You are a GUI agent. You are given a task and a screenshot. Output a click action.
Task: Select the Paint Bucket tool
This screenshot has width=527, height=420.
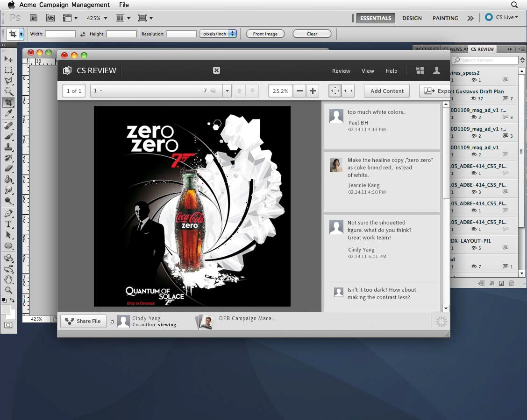(8, 179)
